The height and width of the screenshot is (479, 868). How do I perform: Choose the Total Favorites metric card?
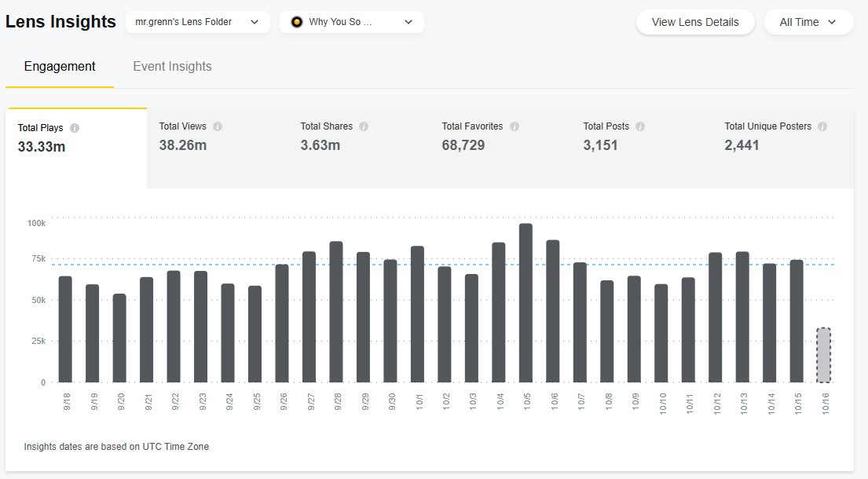pos(500,147)
